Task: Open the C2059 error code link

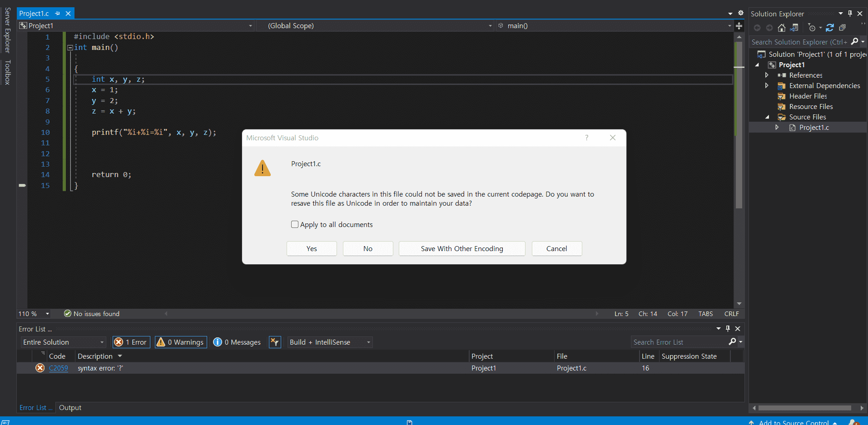Action: (x=59, y=368)
